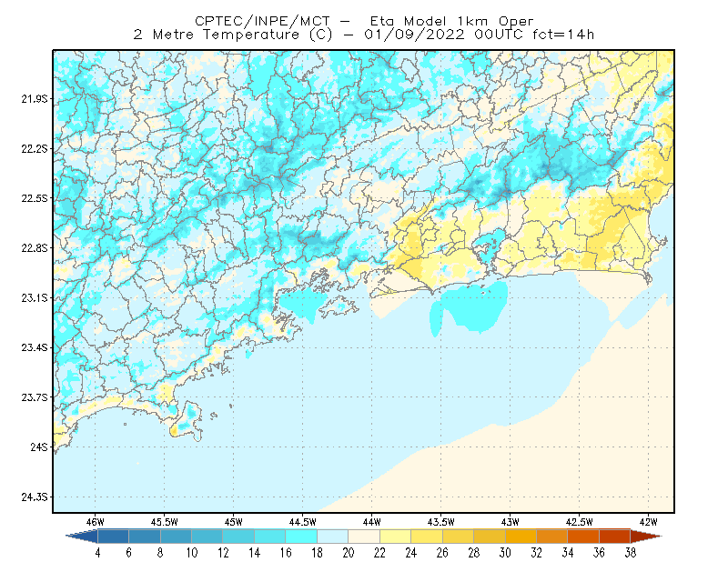This screenshot has width=728, height=562.
Task: Pick the light yellow 22-24 legend box
Action: click(395, 537)
